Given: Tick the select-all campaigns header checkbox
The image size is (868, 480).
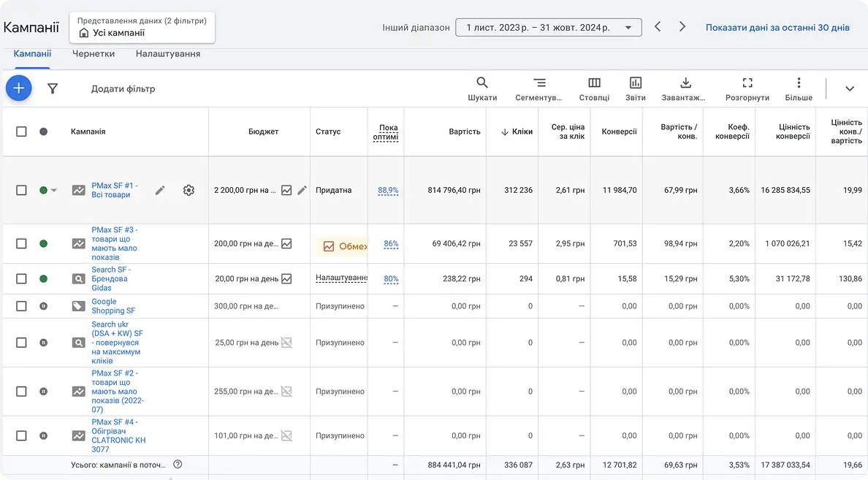Looking at the screenshot, I should coord(21,132).
